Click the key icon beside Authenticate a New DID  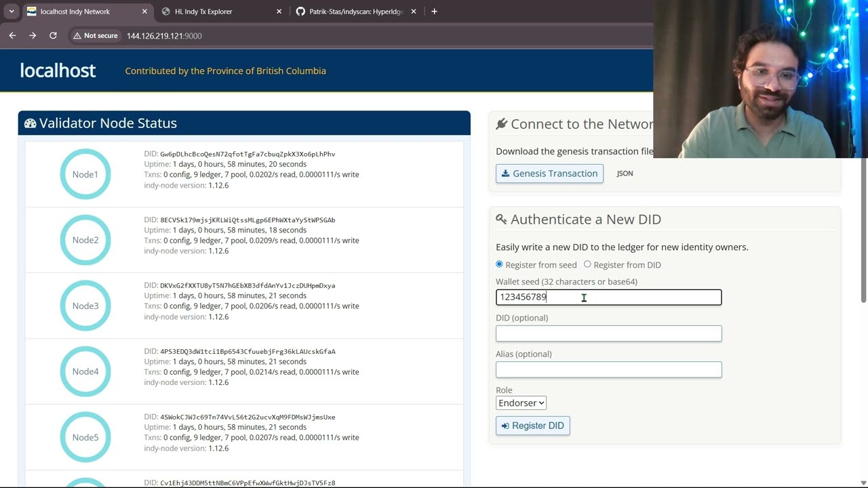pyautogui.click(x=502, y=220)
